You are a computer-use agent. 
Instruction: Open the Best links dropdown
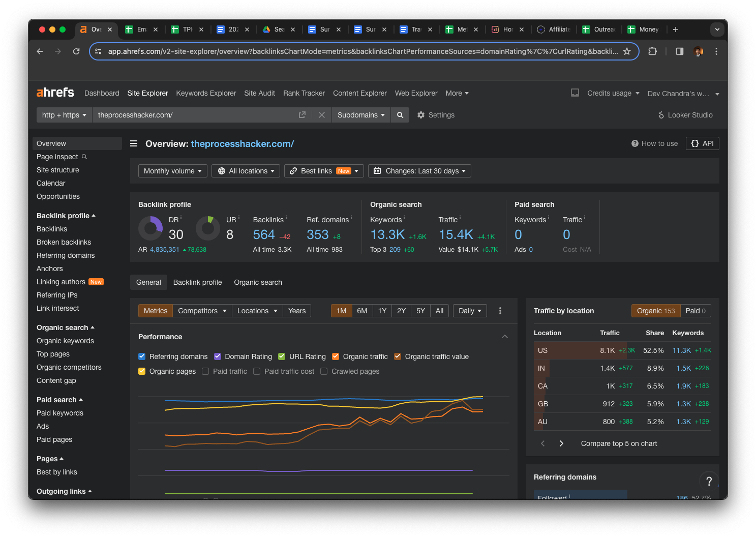click(x=324, y=171)
